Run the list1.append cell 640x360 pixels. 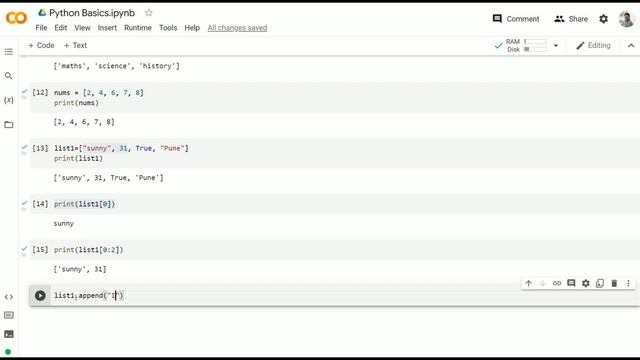pos(40,295)
